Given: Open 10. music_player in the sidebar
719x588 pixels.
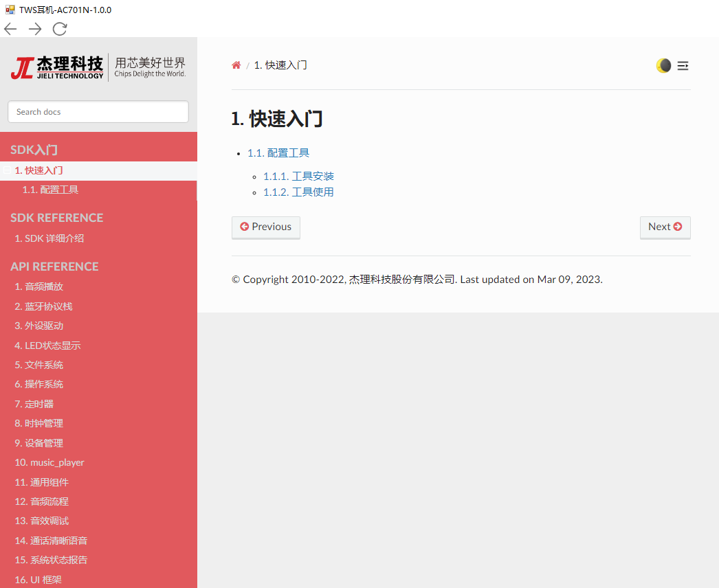Looking at the screenshot, I should click(49, 462).
